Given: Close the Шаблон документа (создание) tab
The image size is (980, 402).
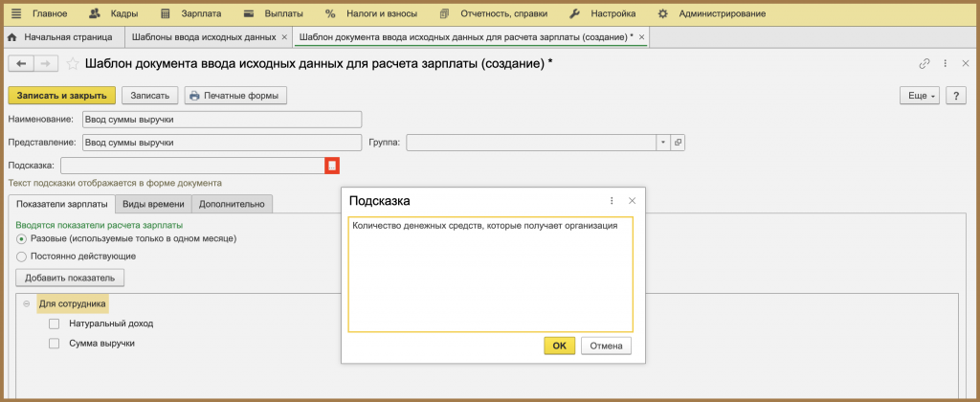Looking at the screenshot, I should tap(640, 37).
